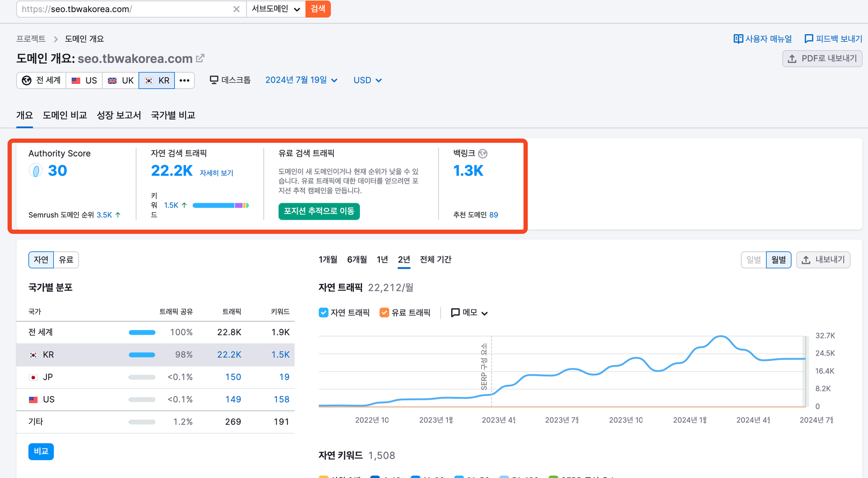
Task: Open the 개요 tab
Action: pyautogui.click(x=25, y=115)
